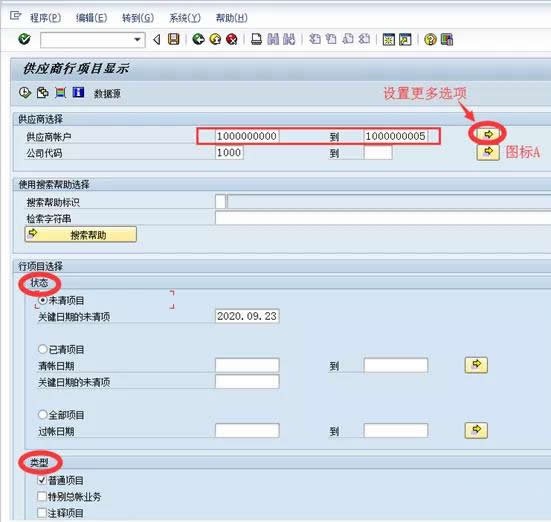Enable the 特别总帐业务 checkbox

(42, 496)
